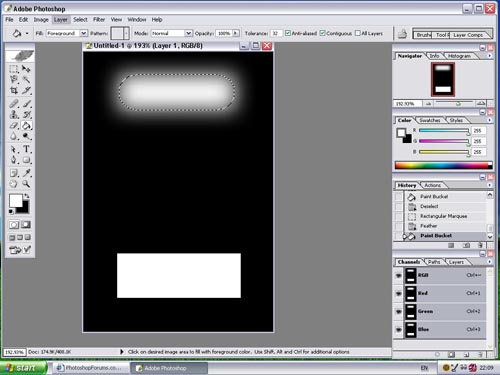Toggle the Anti-aliased checkbox
The image size is (500, 375).
288,33
